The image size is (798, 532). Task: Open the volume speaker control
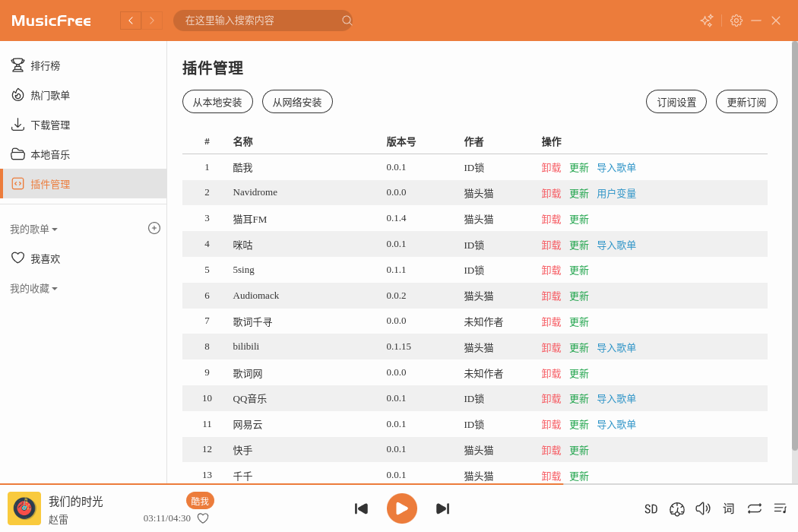coord(703,508)
